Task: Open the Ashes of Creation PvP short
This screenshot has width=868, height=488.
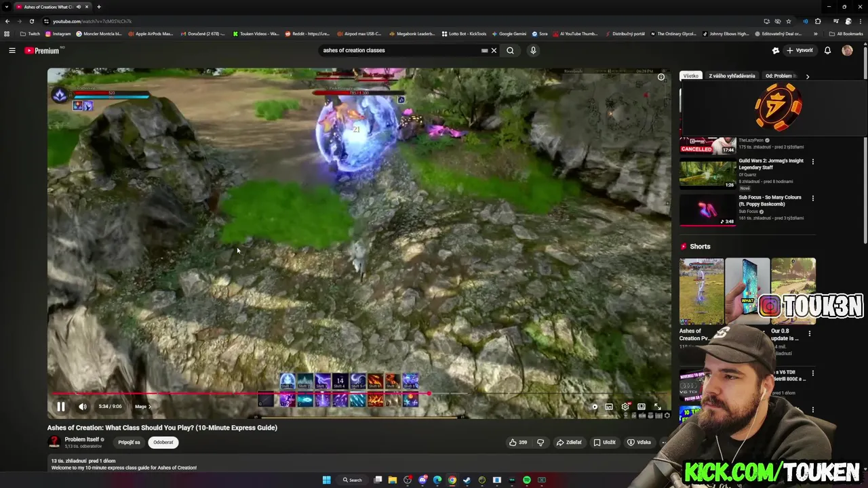Action: pos(701,291)
